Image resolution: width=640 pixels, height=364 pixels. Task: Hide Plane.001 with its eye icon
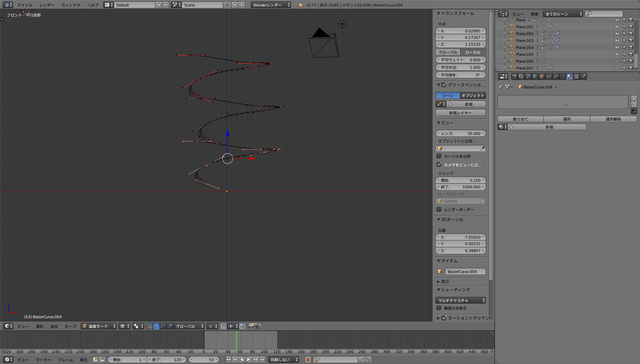[x=617, y=27]
